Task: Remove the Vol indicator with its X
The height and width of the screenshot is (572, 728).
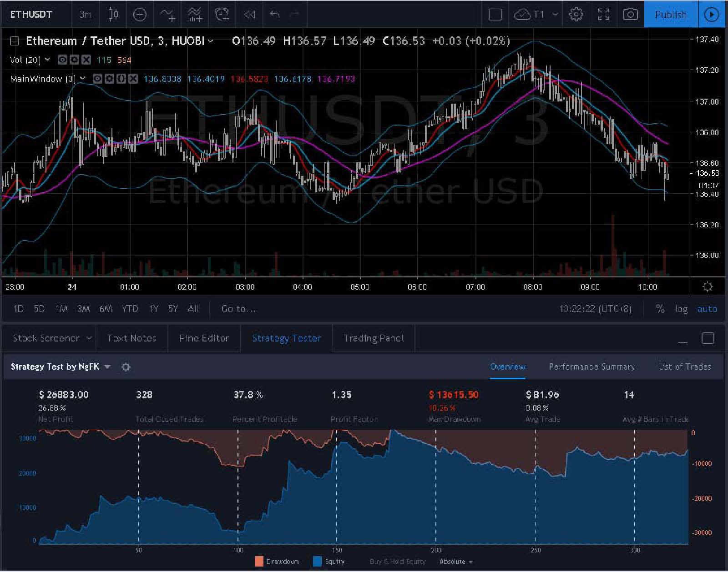Action: [x=86, y=60]
